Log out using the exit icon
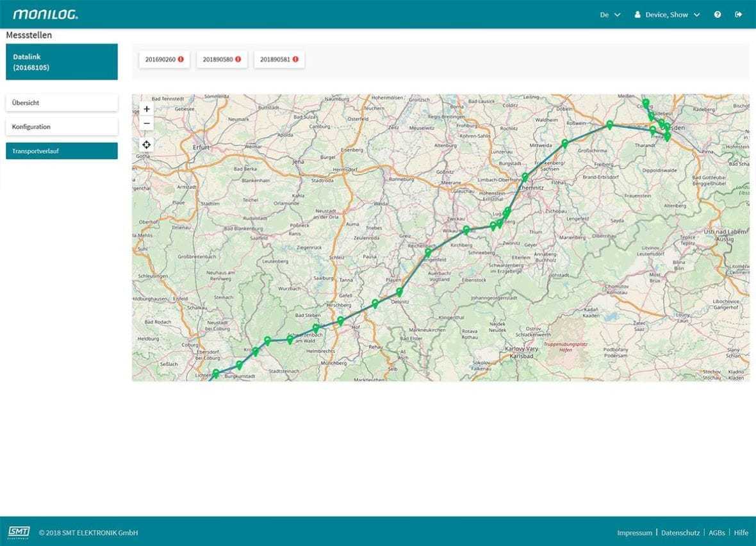Image resolution: width=756 pixels, height=546 pixels. click(739, 15)
